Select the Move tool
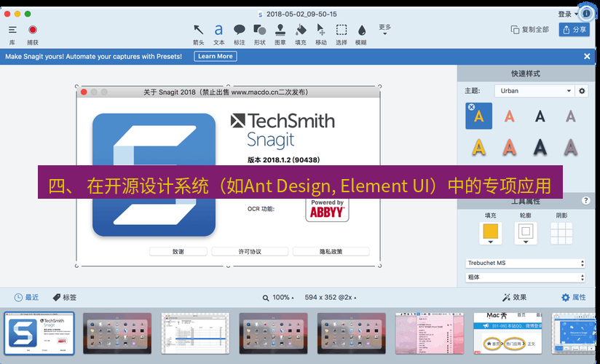 pos(320,30)
